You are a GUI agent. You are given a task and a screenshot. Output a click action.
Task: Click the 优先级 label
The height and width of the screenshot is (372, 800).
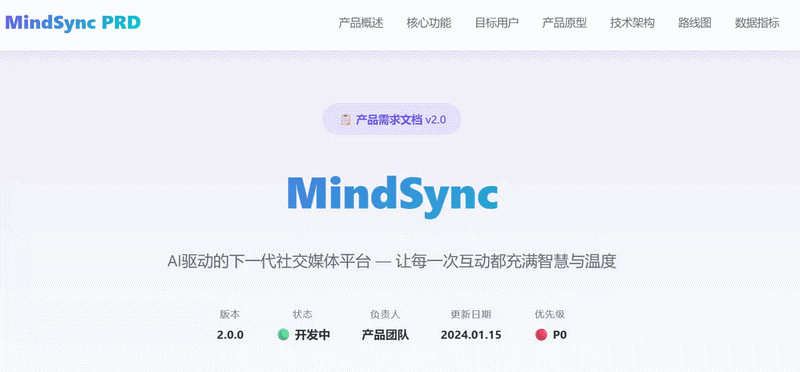(550, 314)
